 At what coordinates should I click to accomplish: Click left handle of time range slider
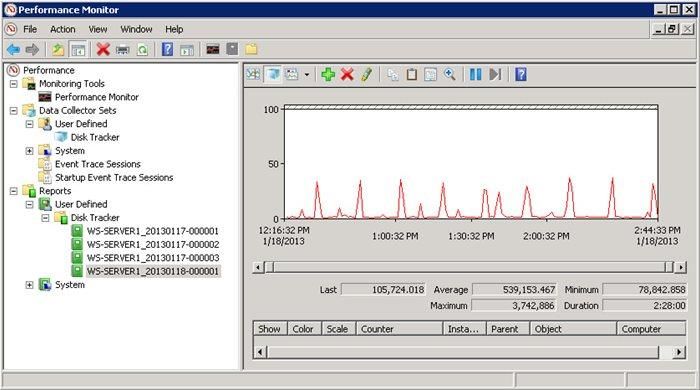[x=270, y=267]
